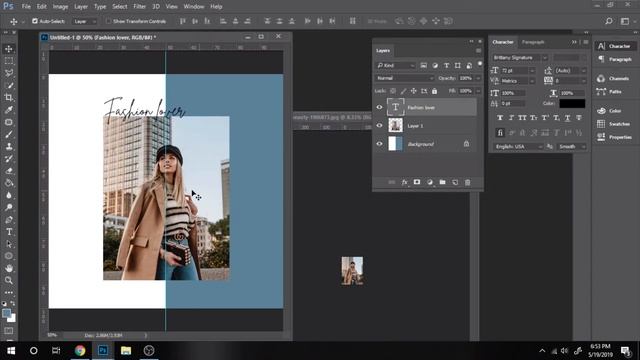Toggle Auto-Select checkbox
640x360 pixels.
pyautogui.click(x=35, y=21)
